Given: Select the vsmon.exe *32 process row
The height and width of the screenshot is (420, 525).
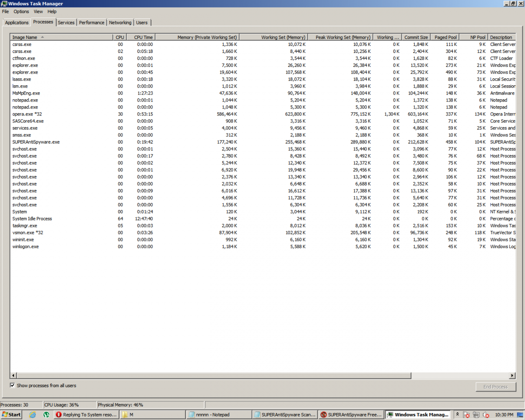Looking at the screenshot, I should point(262,233).
